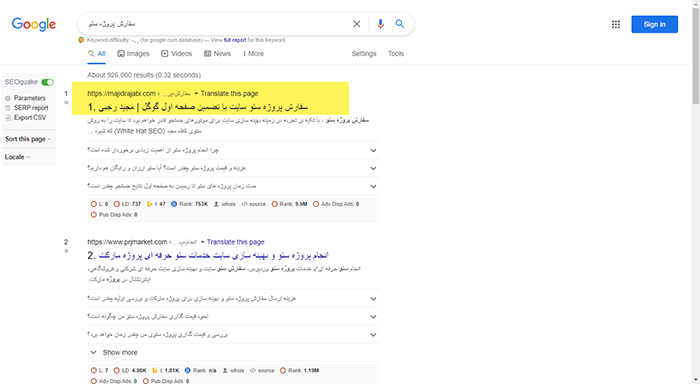Click Adv Disp Ads: 0 under prjmarket result
The height and width of the screenshot is (384, 700).
(x=114, y=381)
